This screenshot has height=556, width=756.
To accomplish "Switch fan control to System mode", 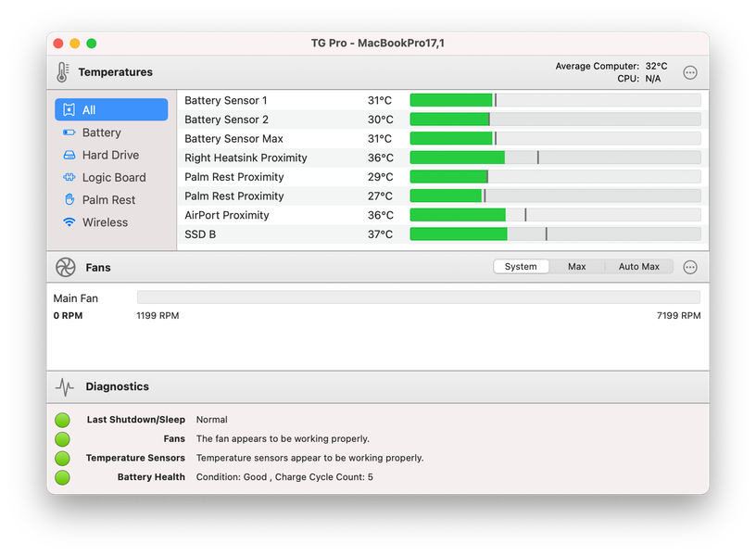I will 521,267.
